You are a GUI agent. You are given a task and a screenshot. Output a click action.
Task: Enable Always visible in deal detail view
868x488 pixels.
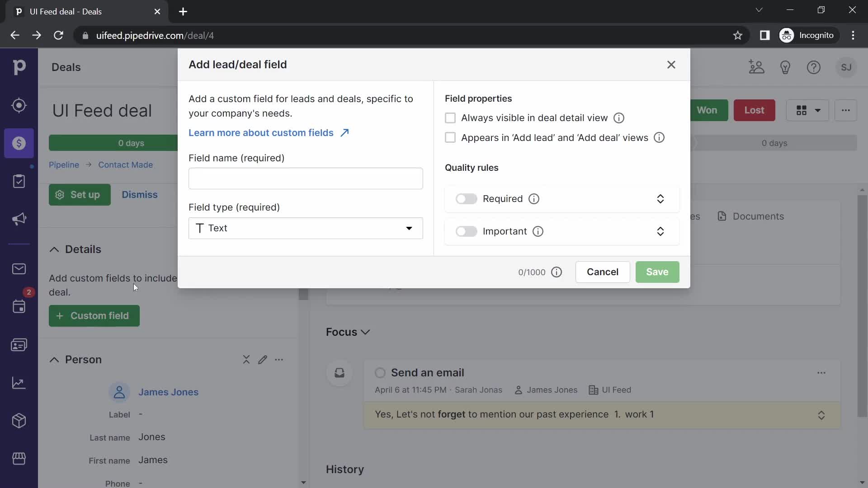click(x=451, y=118)
